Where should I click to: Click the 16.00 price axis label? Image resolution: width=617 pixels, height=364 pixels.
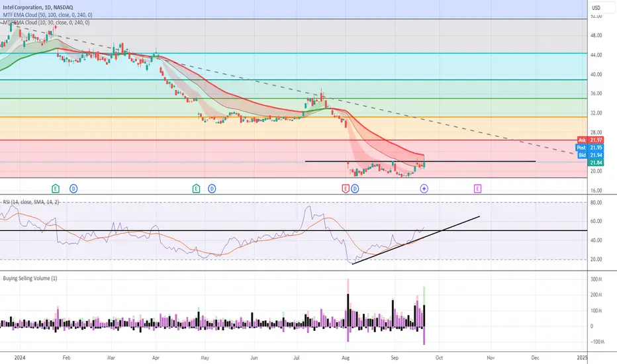coord(596,191)
